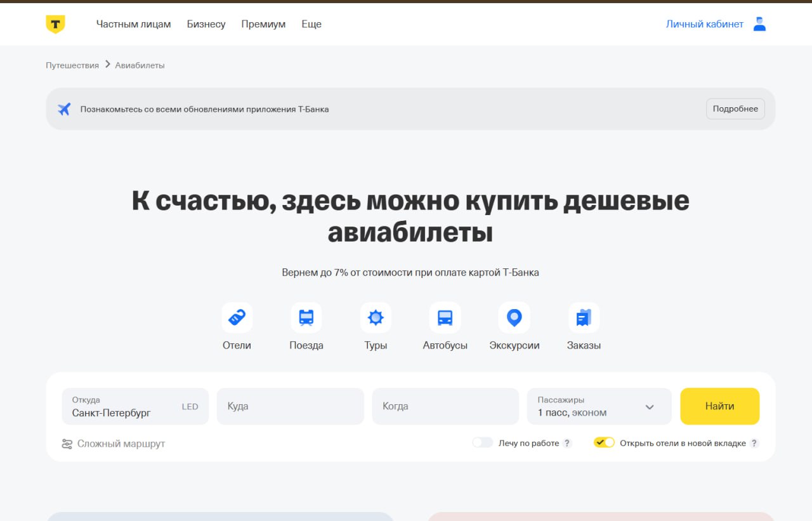Viewport: 812px width, 521px height.
Task: Click the Экскурсии label text
Action: (x=514, y=346)
